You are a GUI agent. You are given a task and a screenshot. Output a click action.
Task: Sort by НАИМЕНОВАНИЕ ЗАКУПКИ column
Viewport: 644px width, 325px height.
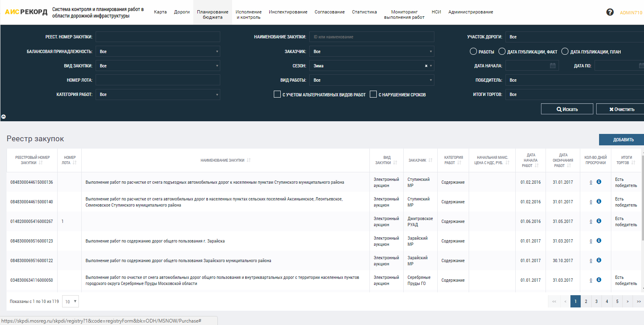pyautogui.click(x=248, y=160)
